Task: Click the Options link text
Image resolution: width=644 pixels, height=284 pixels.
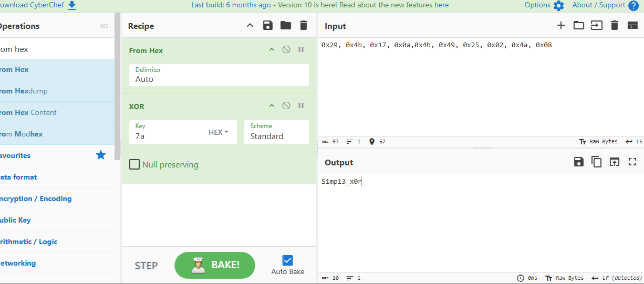Action: click(x=537, y=5)
